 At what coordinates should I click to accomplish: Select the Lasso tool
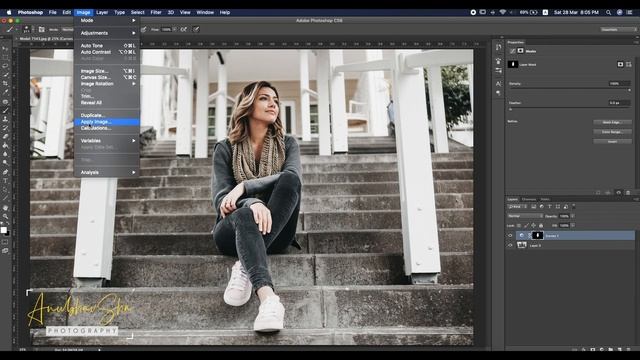point(5,66)
